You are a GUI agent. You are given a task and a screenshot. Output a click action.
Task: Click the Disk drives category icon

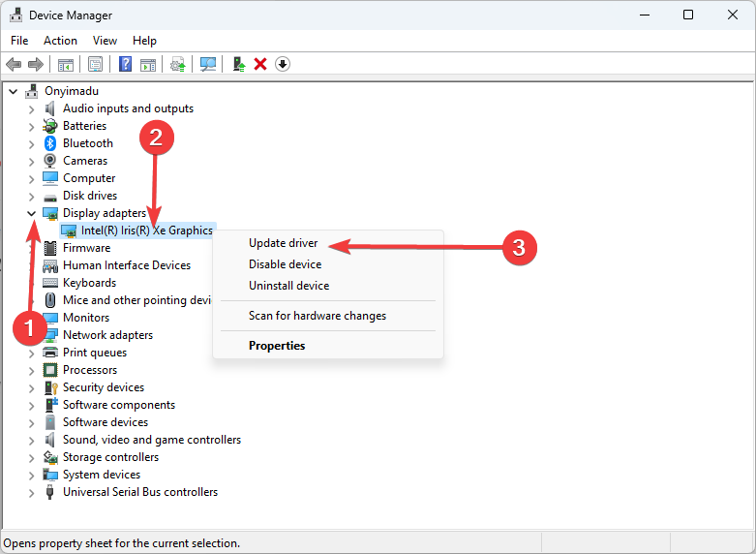[50, 197]
